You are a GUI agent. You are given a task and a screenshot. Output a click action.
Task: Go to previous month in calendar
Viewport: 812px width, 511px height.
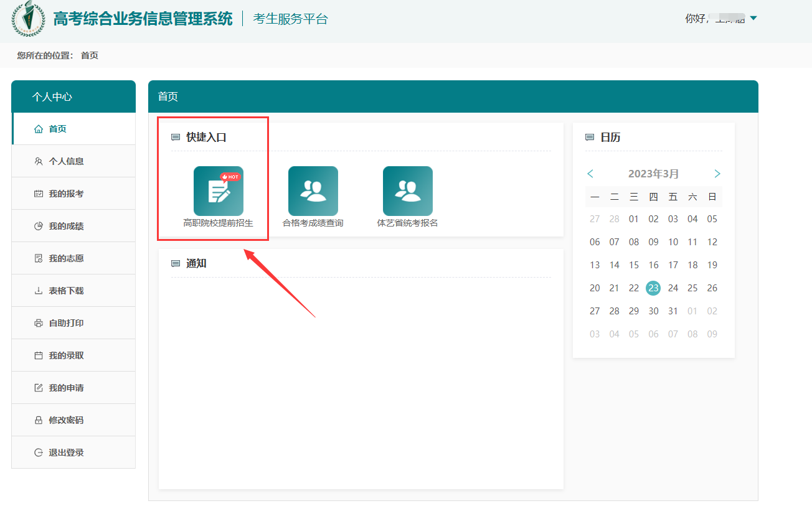point(590,174)
